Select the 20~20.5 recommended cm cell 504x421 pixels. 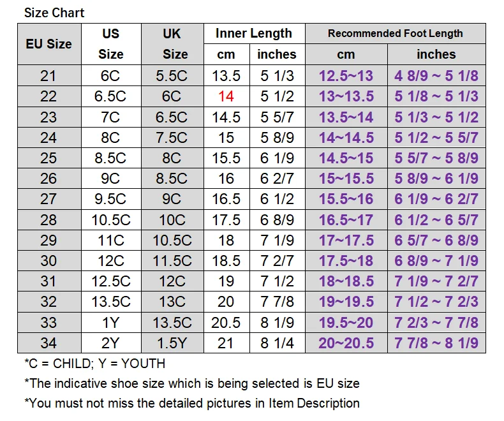pyautogui.click(x=346, y=343)
